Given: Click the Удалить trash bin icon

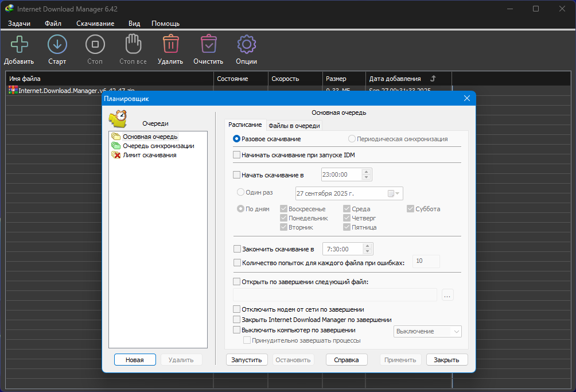Looking at the screenshot, I should [x=170, y=45].
